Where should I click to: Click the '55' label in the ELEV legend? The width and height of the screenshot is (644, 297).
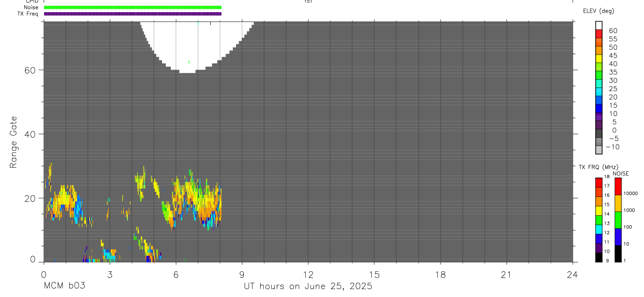pyautogui.click(x=614, y=39)
